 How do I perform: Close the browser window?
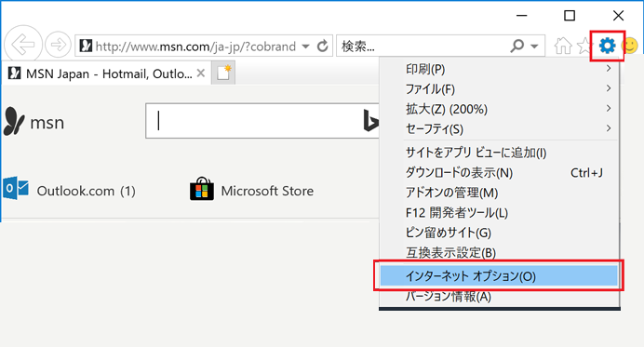point(618,16)
